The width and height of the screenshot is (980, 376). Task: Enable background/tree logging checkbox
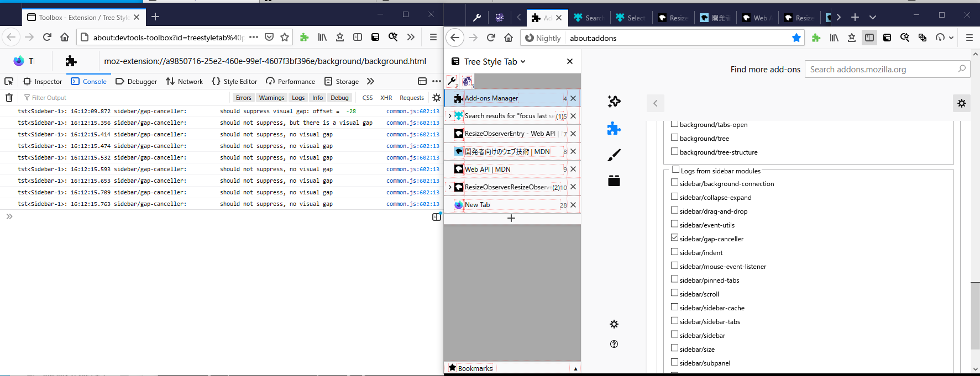point(674,137)
